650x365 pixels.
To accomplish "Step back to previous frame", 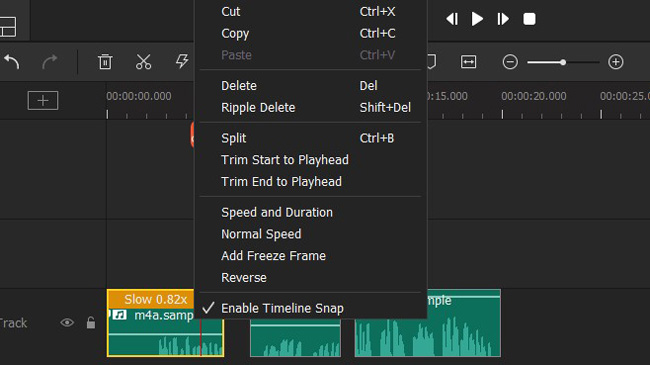I will [x=452, y=19].
